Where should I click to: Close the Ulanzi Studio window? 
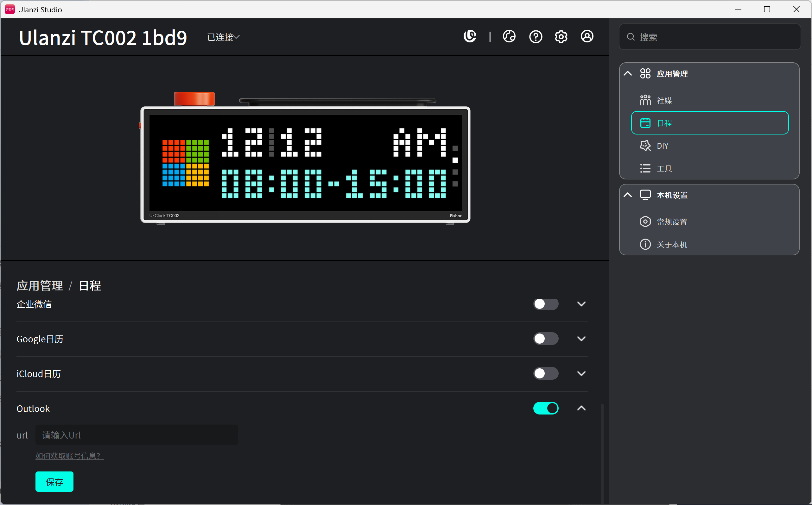coord(796,9)
